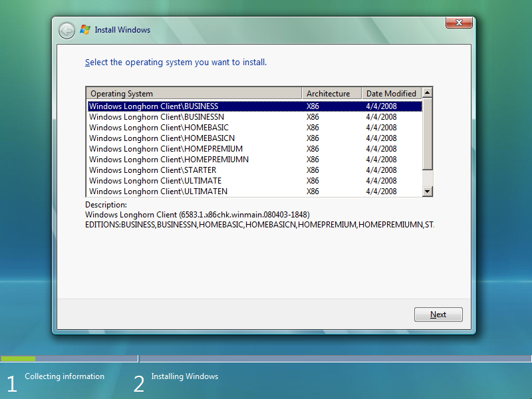The width and height of the screenshot is (532, 399).
Task: Highlight Windows Longhorn Client\ULTIMATE row
Action: pyautogui.click(x=255, y=181)
